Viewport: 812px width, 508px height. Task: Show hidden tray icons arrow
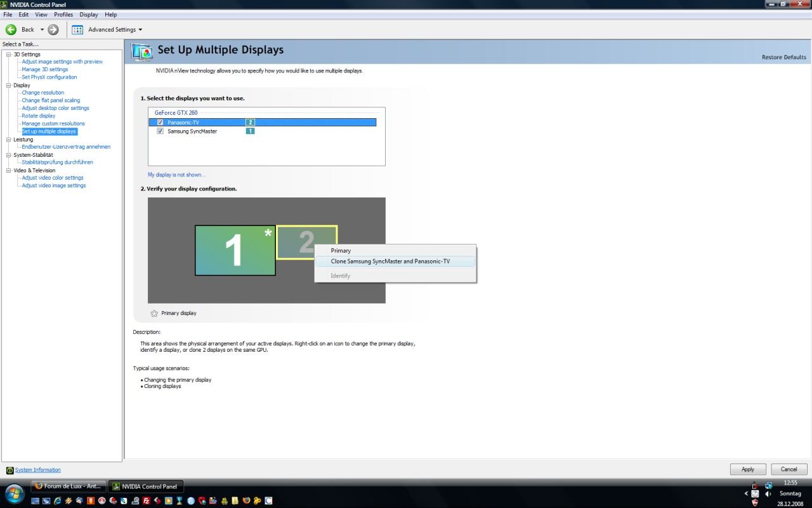tap(747, 493)
